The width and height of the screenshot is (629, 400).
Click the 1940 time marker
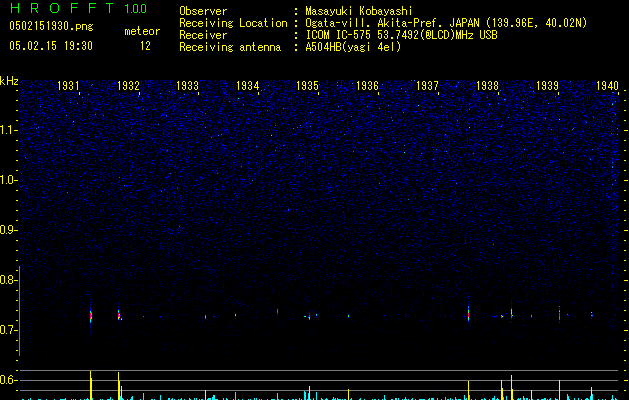pos(607,86)
